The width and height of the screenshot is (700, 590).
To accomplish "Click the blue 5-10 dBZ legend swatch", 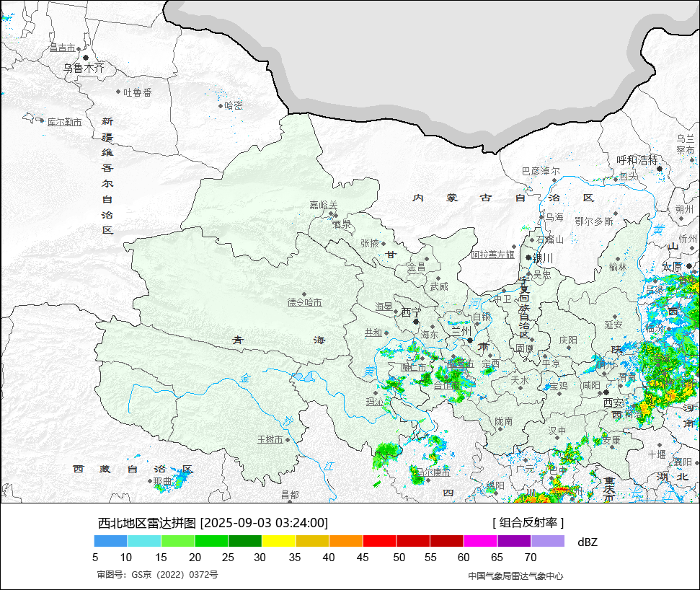I will tap(111, 541).
